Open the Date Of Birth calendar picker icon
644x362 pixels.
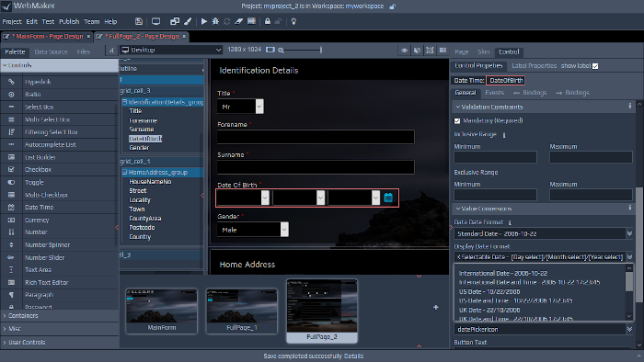tap(388, 198)
